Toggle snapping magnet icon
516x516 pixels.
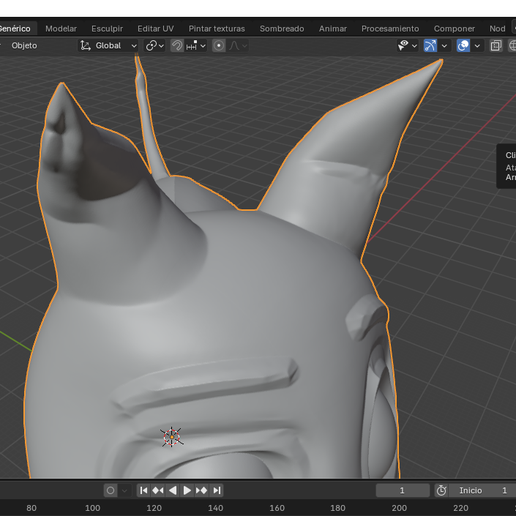tap(177, 46)
